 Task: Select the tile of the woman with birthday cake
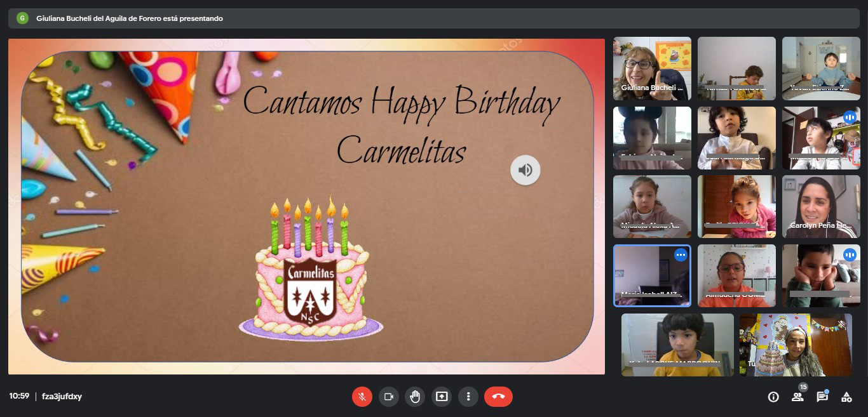(x=795, y=345)
